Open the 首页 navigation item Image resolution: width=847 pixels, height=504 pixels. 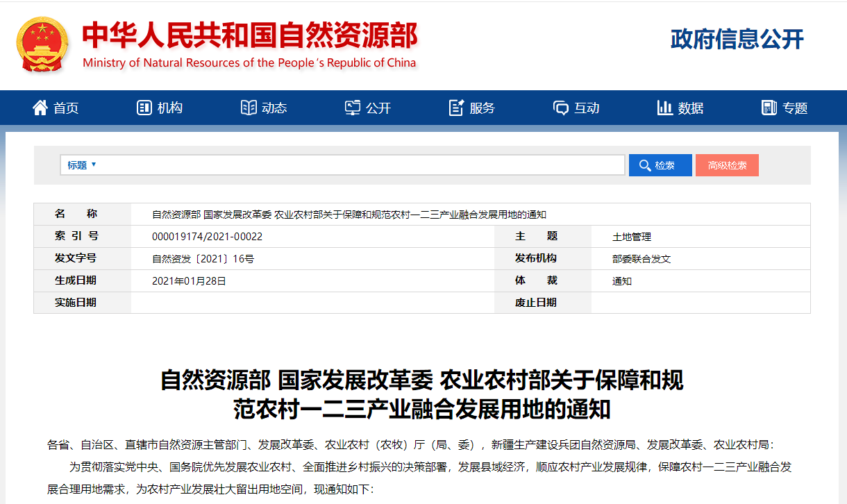point(56,108)
